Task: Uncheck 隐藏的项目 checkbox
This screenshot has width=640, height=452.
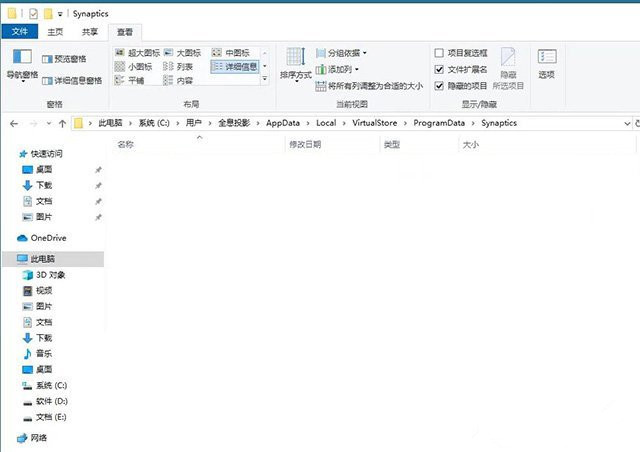Action: coord(439,86)
